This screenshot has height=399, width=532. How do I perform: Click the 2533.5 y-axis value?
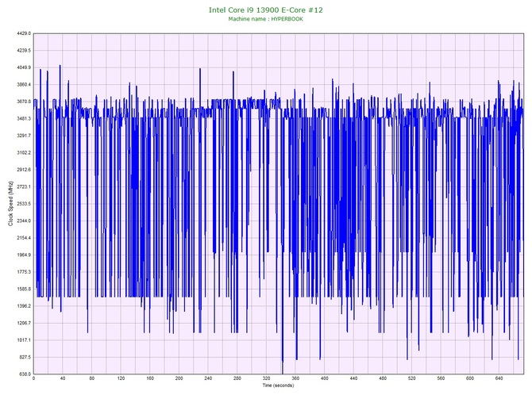coord(24,204)
